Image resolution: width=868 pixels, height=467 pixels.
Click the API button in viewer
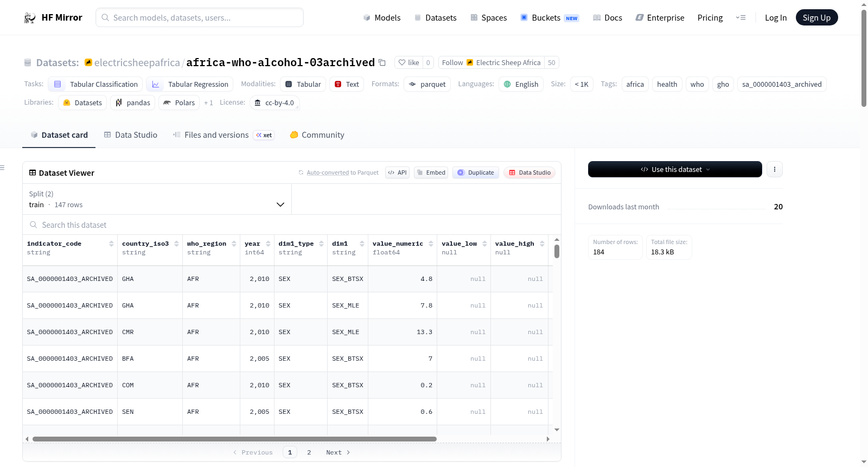397,172
